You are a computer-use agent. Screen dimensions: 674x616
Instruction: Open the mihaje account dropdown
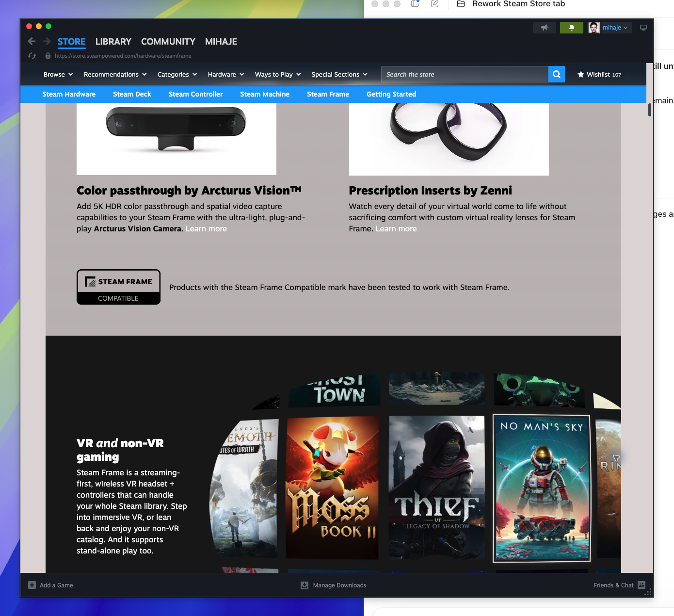tap(615, 28)
